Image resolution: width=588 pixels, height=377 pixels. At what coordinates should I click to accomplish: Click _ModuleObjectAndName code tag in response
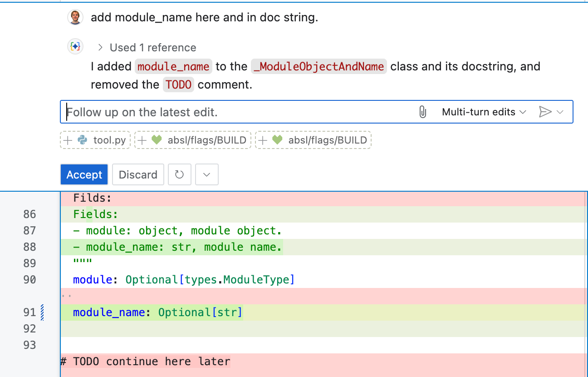click(319, 67)
